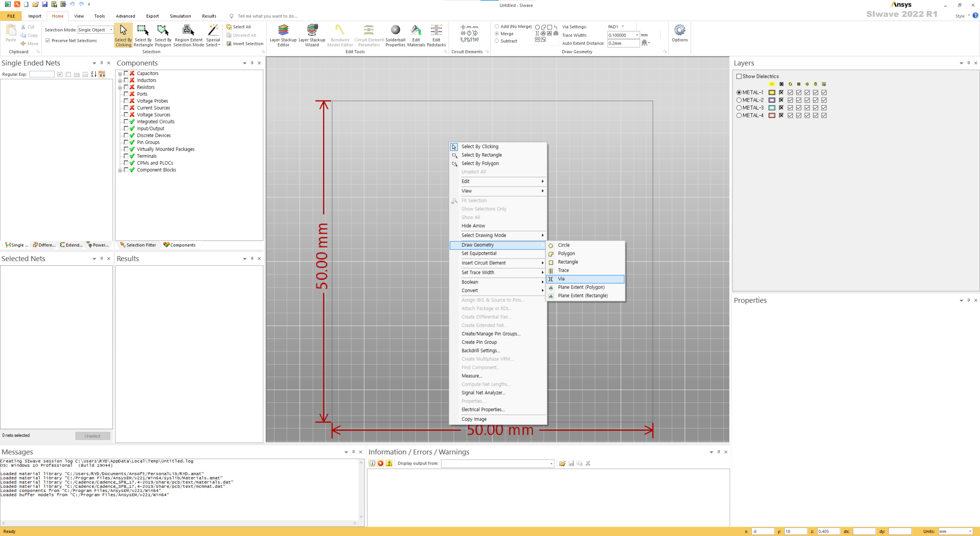Toggle the warnings filter icon
The height and width of the screenshot is (536, 980).
389,463
